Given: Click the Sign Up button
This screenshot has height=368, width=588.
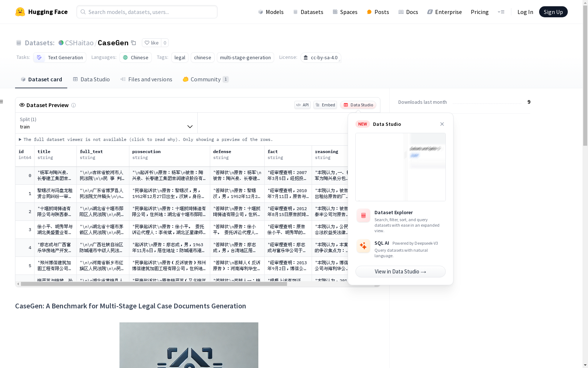Looking at the screenshot, I should [x=553, y=12].
